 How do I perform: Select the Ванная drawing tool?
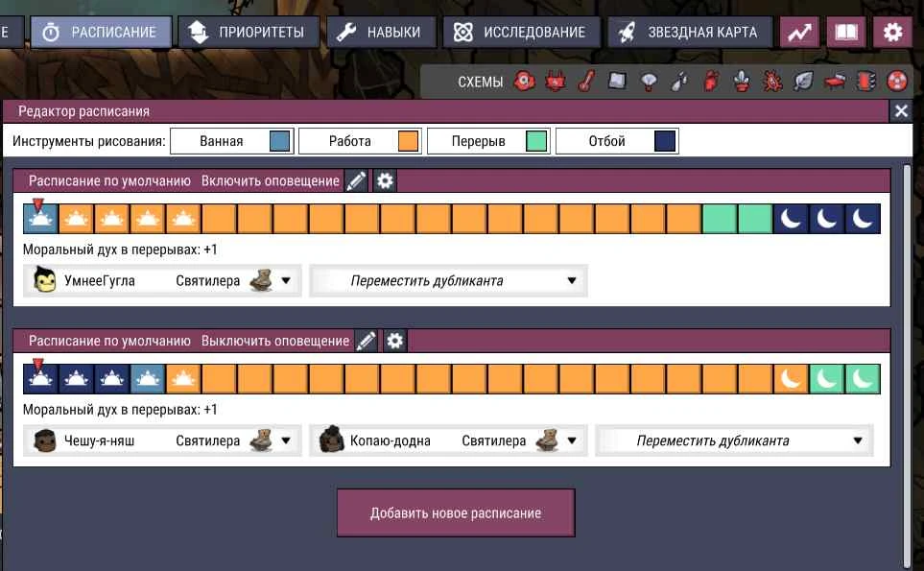point(231,141)
